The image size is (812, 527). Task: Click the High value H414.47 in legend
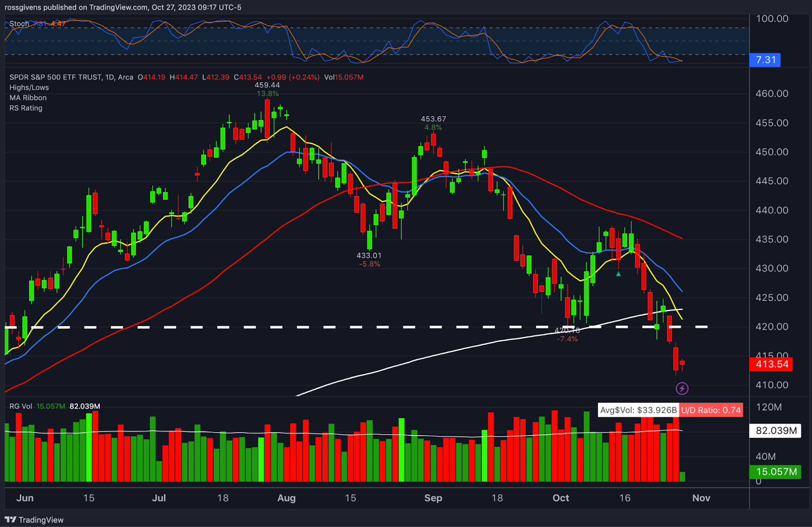pyautogui.click(x=184, y=77)
